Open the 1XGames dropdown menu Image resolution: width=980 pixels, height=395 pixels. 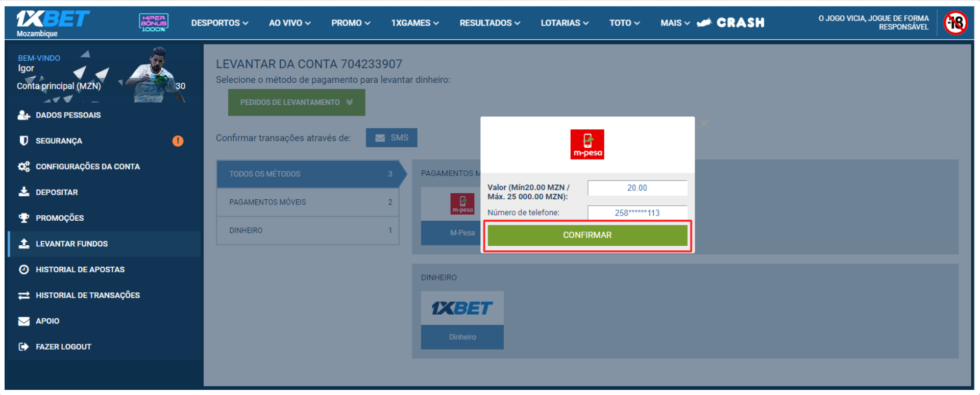pyautogui.click(x=415, y=23)
